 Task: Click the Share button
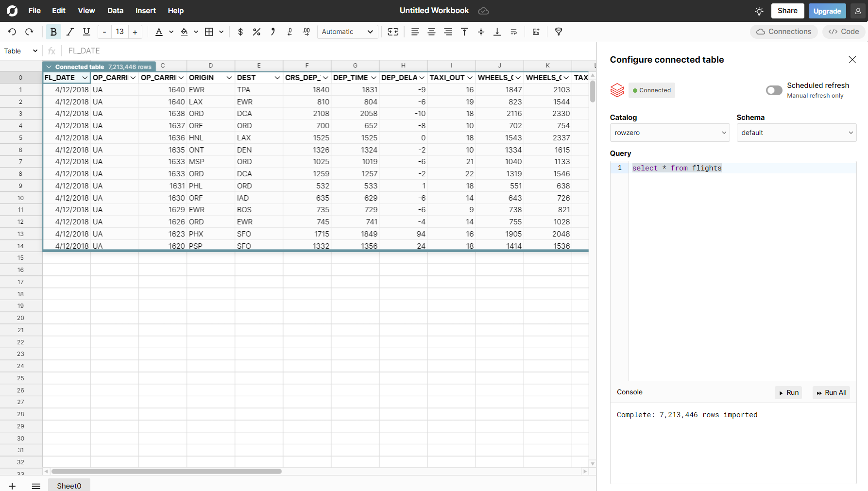787,11
